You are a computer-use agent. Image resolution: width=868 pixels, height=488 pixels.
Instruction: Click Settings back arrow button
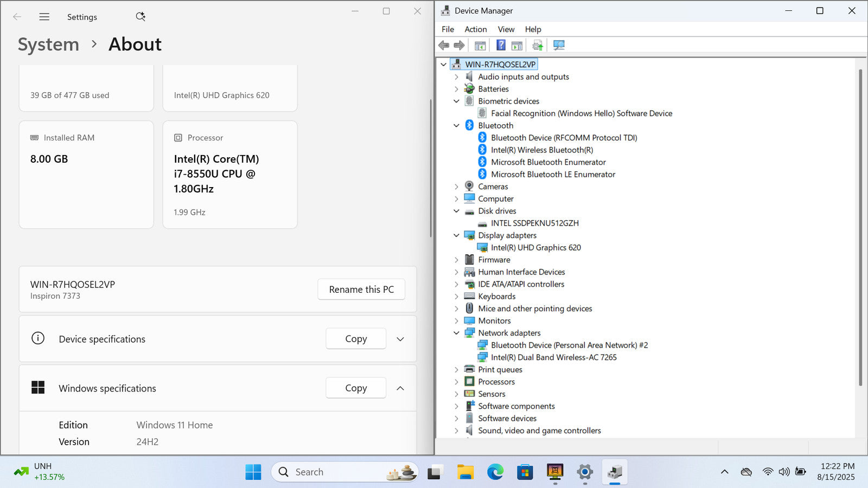coord(17,17)
